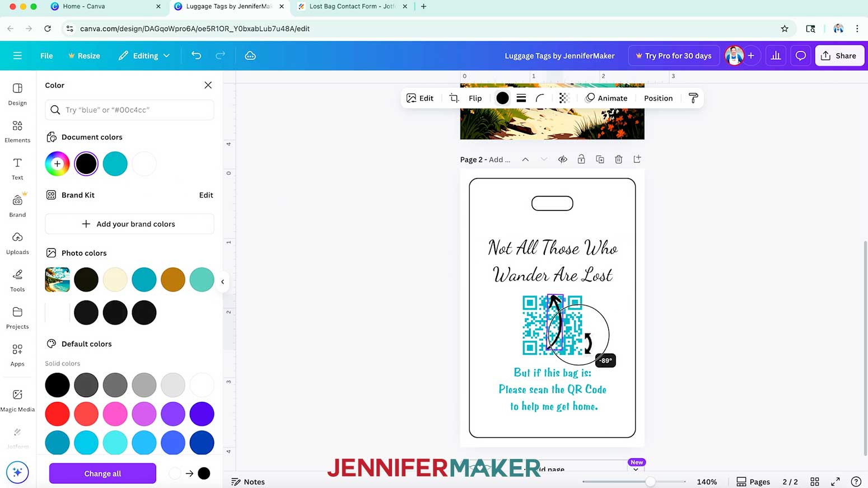
Task: Move page 2 up with chevron
Action: click(525, 159)
